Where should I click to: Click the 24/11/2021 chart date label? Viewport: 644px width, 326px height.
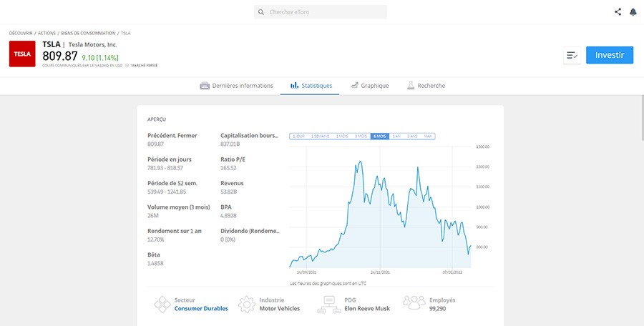381,272
